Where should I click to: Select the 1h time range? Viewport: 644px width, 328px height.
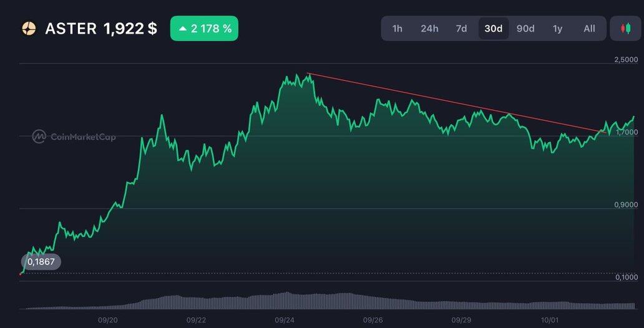coord(397,29)
